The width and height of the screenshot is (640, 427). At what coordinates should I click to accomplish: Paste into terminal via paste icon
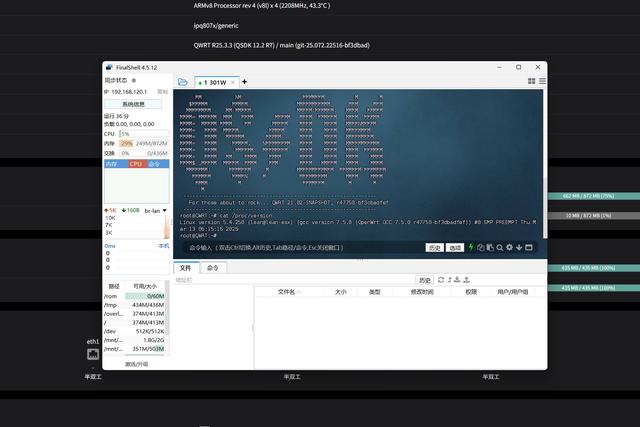[x=490, y=247]
